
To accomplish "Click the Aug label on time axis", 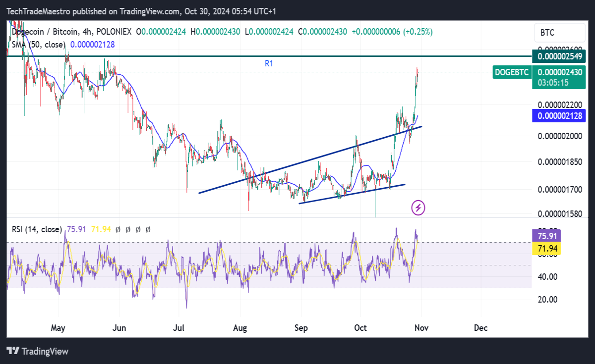I will 240,328.
